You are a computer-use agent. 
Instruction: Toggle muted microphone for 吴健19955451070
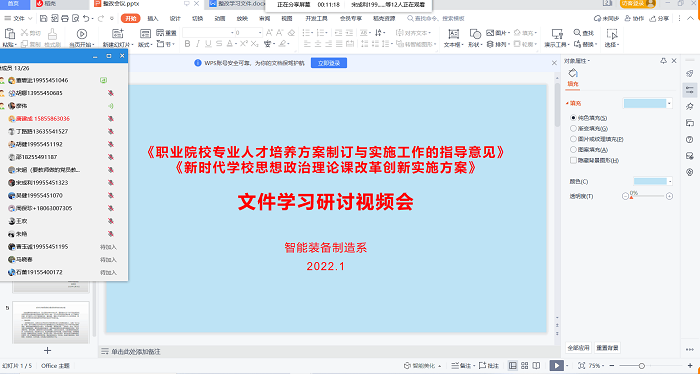(110, 195)
